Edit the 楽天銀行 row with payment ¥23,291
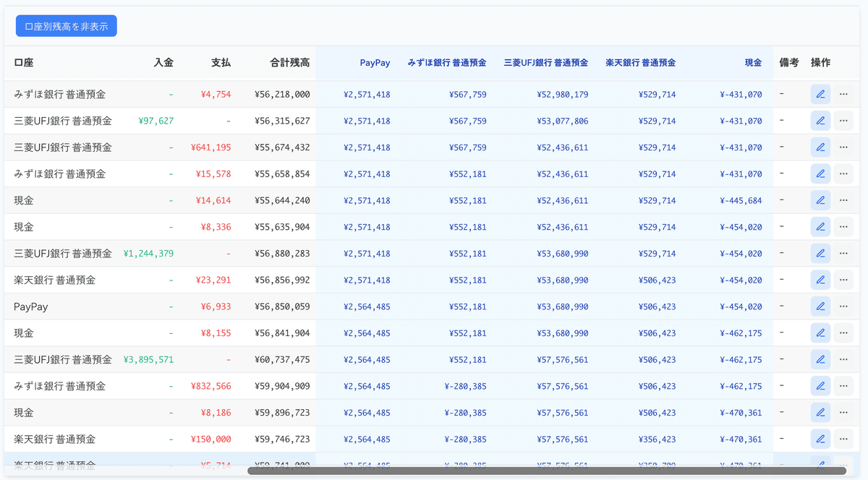868x480 pixels. pos(820,280)
